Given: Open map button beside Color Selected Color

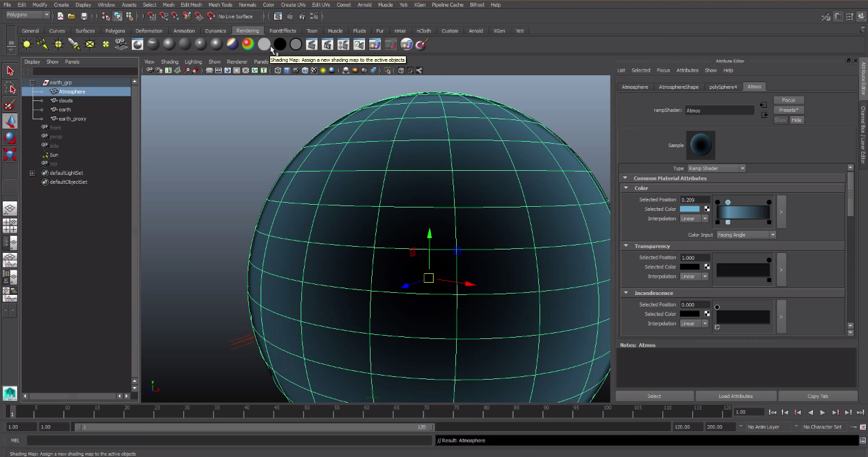Looking at the screenshot, I should pyautogui.click(x=707, y=209).
